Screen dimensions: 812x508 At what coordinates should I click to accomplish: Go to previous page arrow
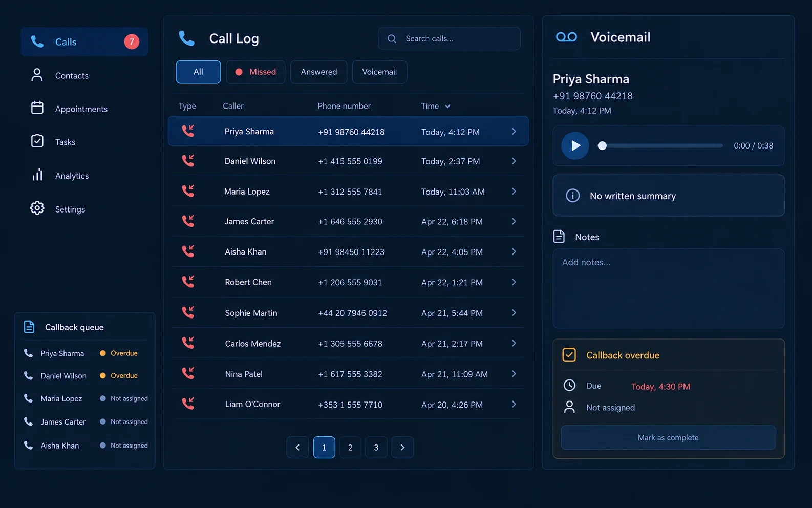pos(297,447)
